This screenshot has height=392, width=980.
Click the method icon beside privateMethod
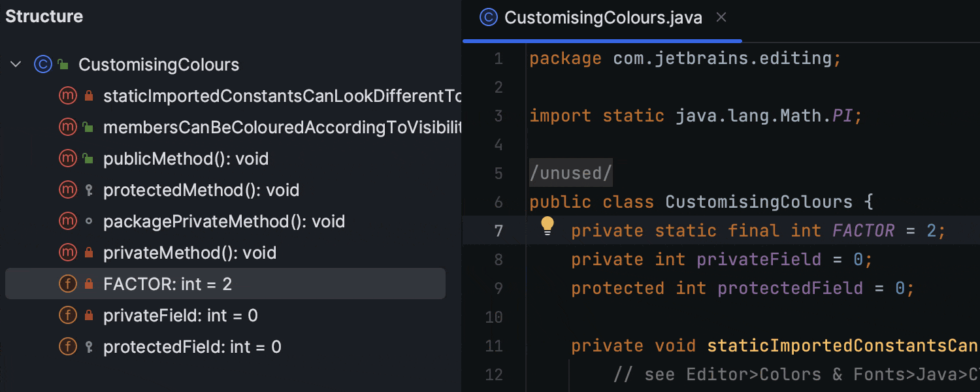pos(68,253)
